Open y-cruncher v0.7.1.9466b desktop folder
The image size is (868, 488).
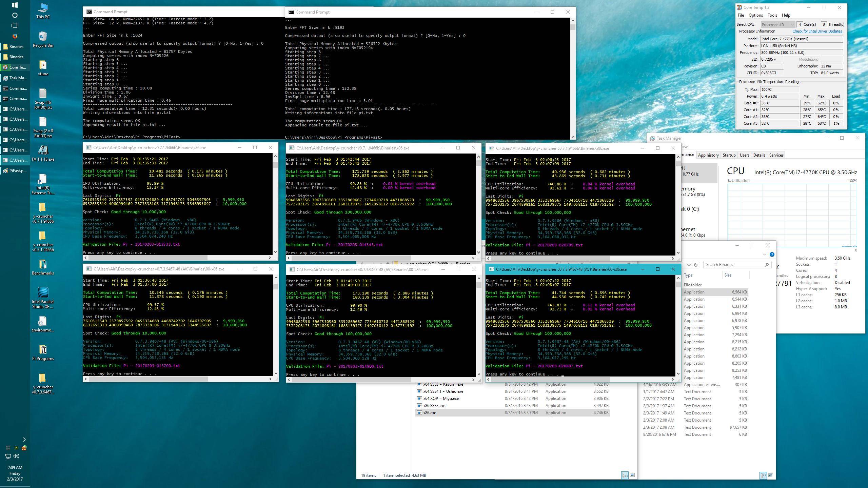pyautogui.click(x=43, y=241)
